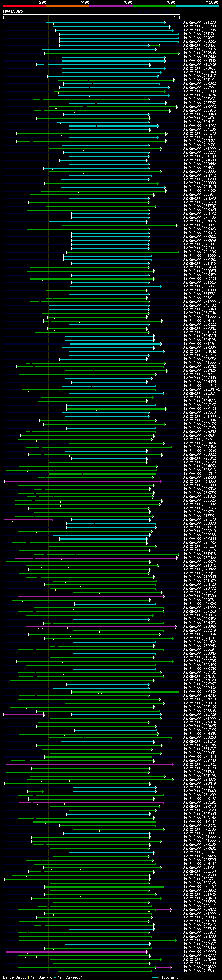
Task: Click the UniRef100_B9FEY8 hit label
Action: point(199,520)
